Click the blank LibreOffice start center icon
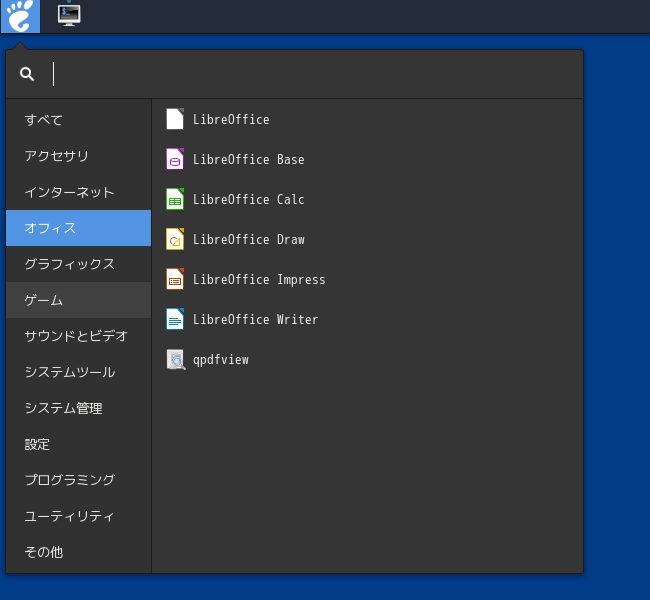Screen dimensions: 650x600 175,119
